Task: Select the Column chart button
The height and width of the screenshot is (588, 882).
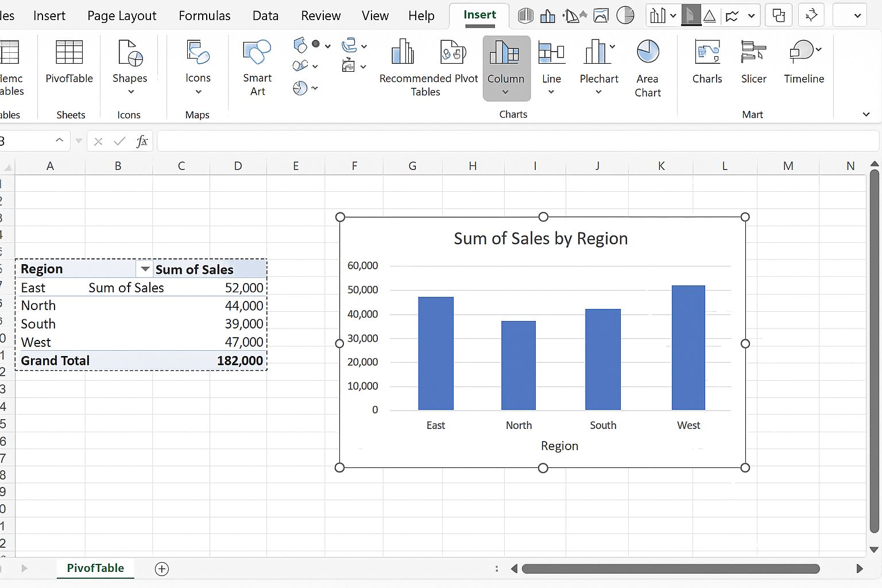Action: 506,68
